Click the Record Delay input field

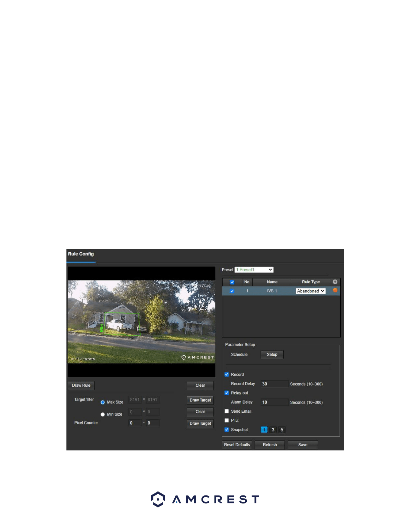[x=275, y=384]
